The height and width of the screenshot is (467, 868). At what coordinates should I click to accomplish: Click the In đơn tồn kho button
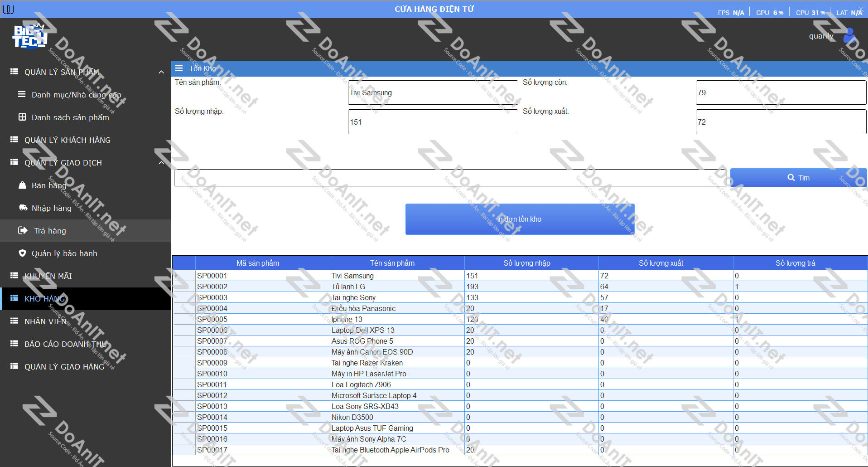(520, 219)
